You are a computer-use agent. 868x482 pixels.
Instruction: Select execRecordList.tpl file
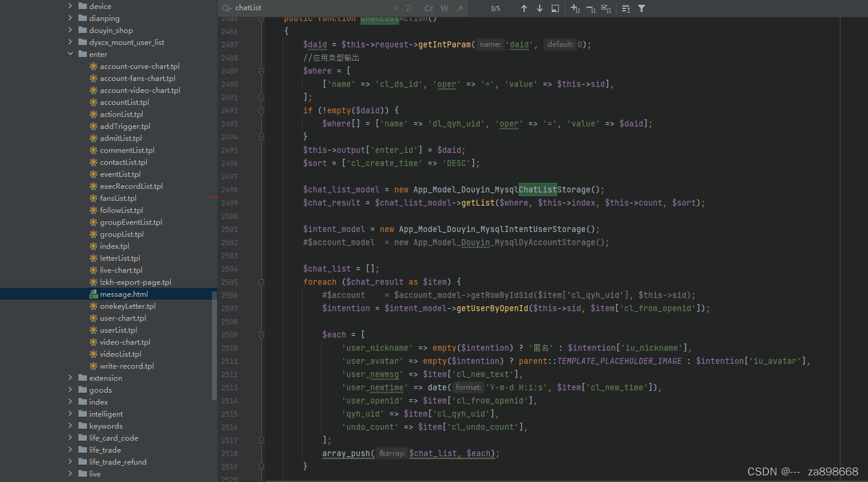pos(131,186)
